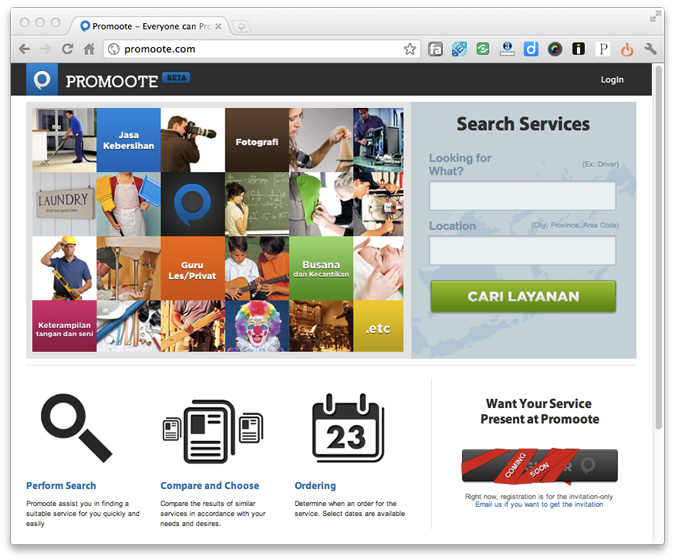
Task: Click the LAUNDRY sign photo tile
Action: (64, 204)
